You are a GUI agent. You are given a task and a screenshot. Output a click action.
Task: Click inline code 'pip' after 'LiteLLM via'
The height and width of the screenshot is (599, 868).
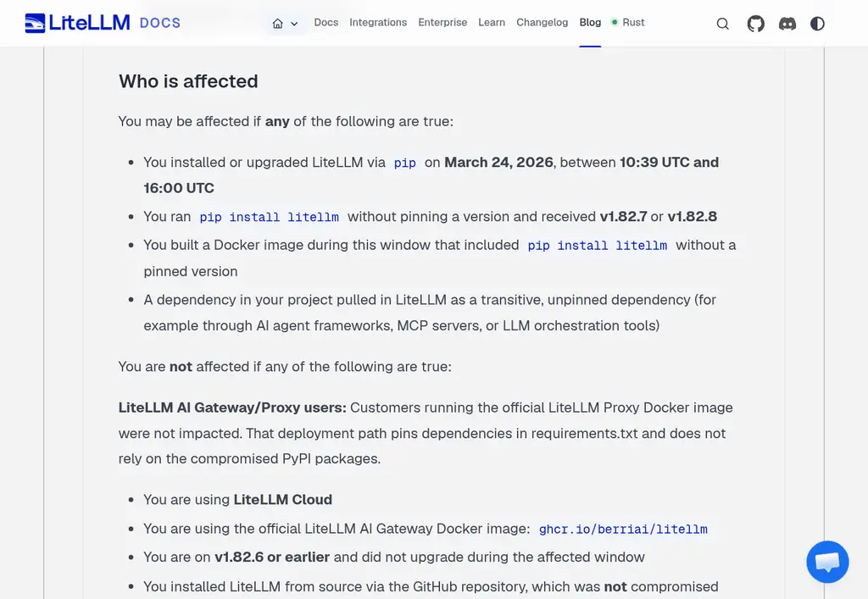pyautogui.click(x=404, y=163)
